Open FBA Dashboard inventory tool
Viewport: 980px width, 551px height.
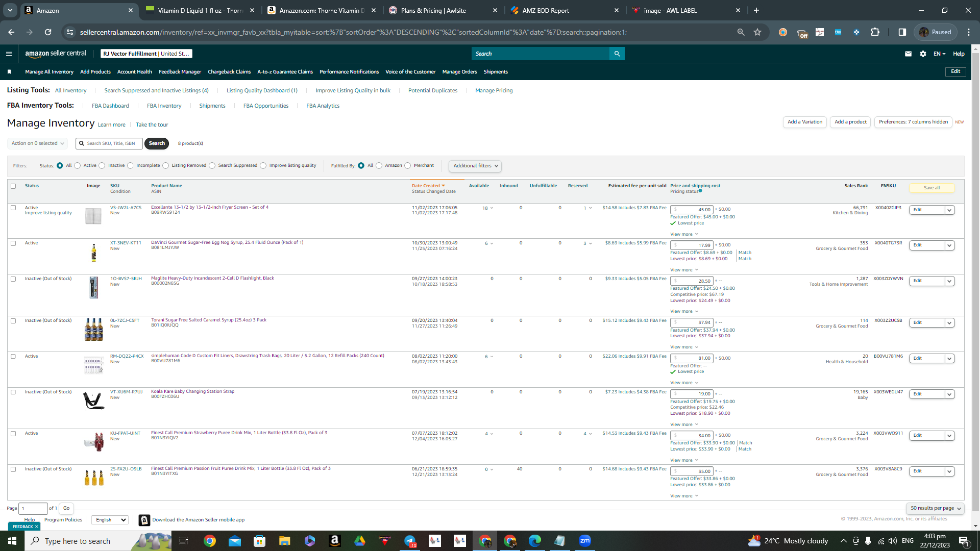pyautogui.click(x=110, y=106)
